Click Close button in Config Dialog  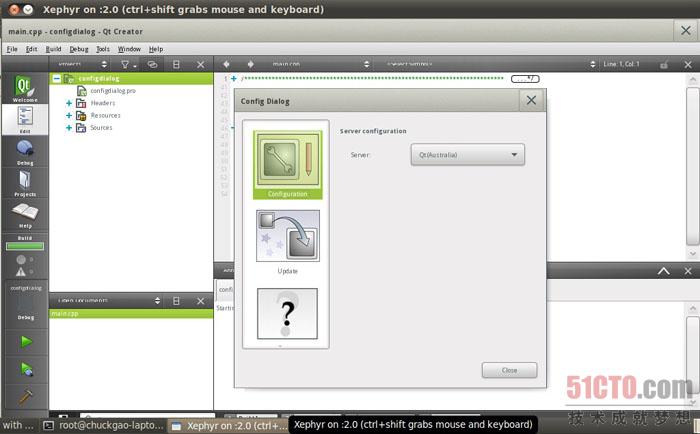(x=509, y=370)
